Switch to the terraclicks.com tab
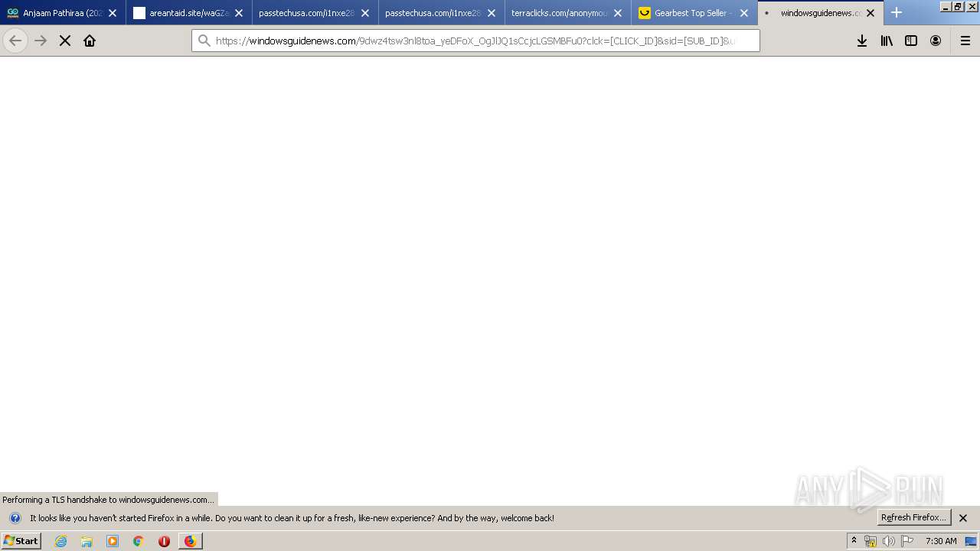The height and width of the screenshot is (551, 980). [x=568, y=13]
